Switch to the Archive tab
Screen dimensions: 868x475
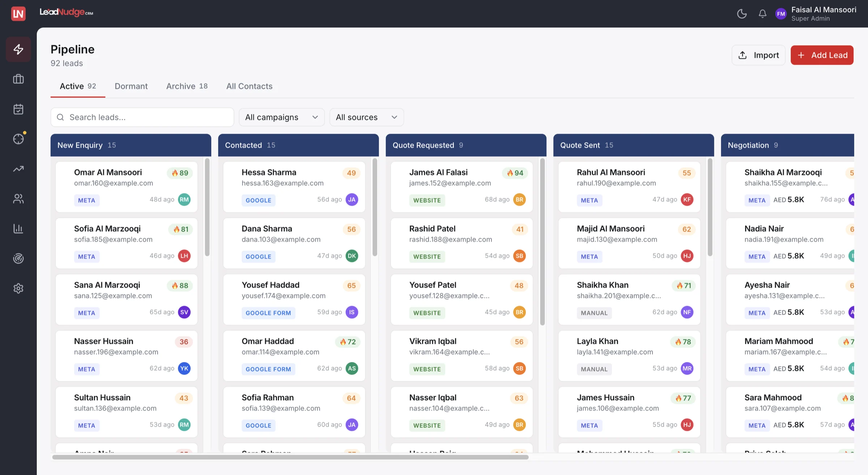(187, 86)
